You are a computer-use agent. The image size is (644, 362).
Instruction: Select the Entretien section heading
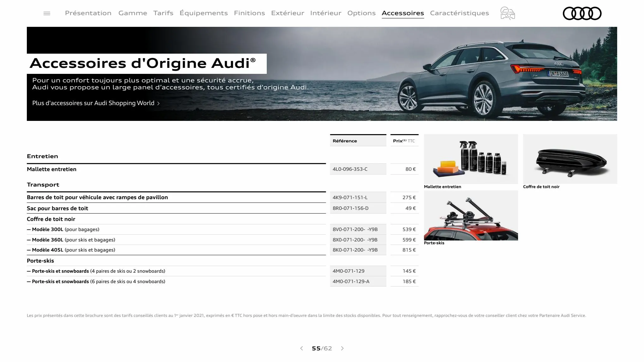pyautogui.click(x=42, y=156)
